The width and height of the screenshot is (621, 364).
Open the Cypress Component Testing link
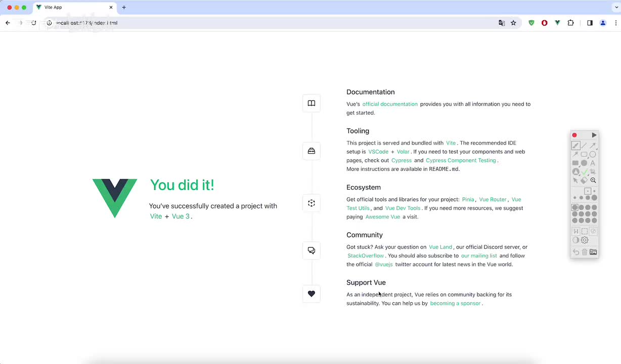[x=461, y=160]
